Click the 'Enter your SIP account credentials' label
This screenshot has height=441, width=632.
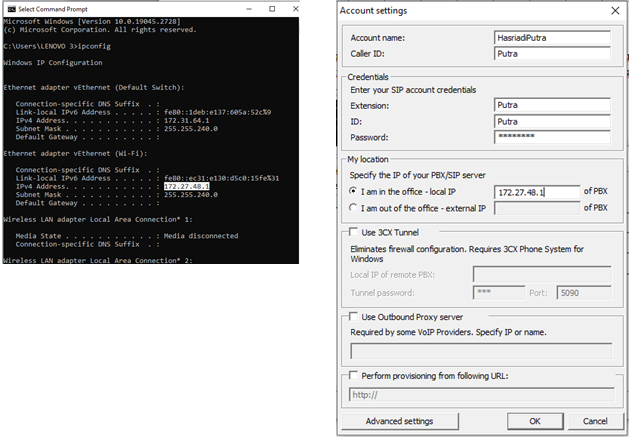click(x=413, y=90)
